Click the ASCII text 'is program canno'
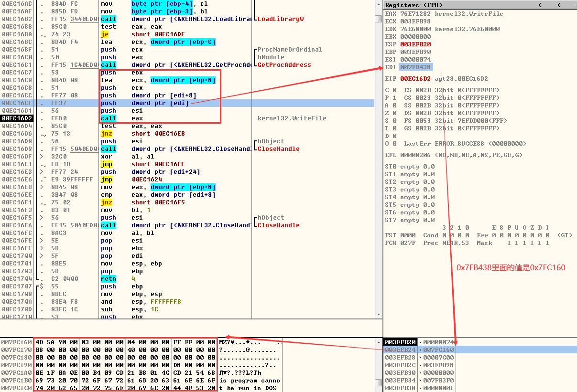 pos(250,381)
